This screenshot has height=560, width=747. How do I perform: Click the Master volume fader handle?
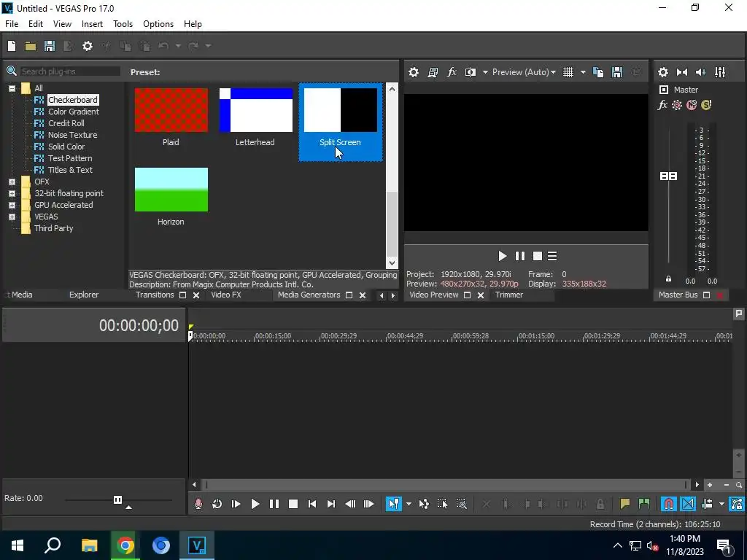click(668, 176)
